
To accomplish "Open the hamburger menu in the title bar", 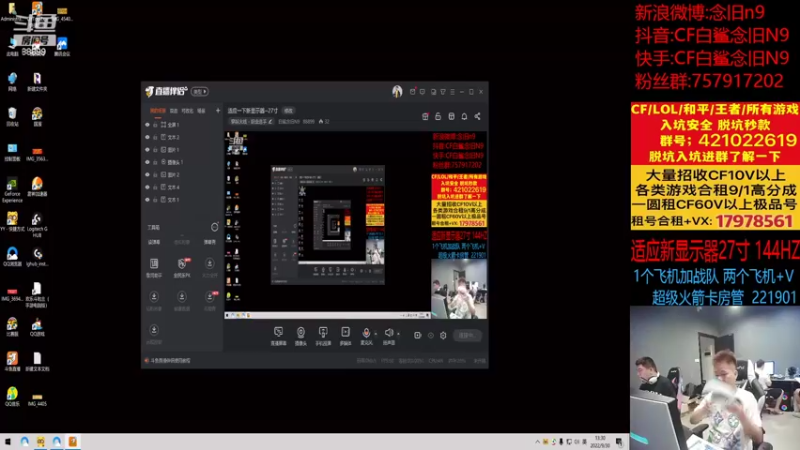I will [x=452, y=92].
